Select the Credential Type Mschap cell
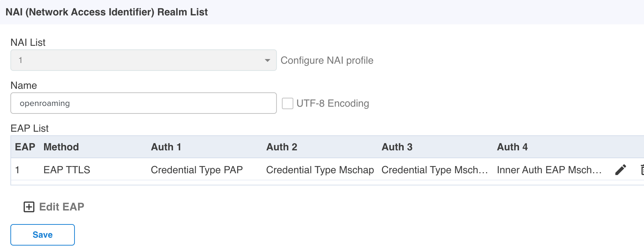644x252 pixels. (x=320, y=170)
